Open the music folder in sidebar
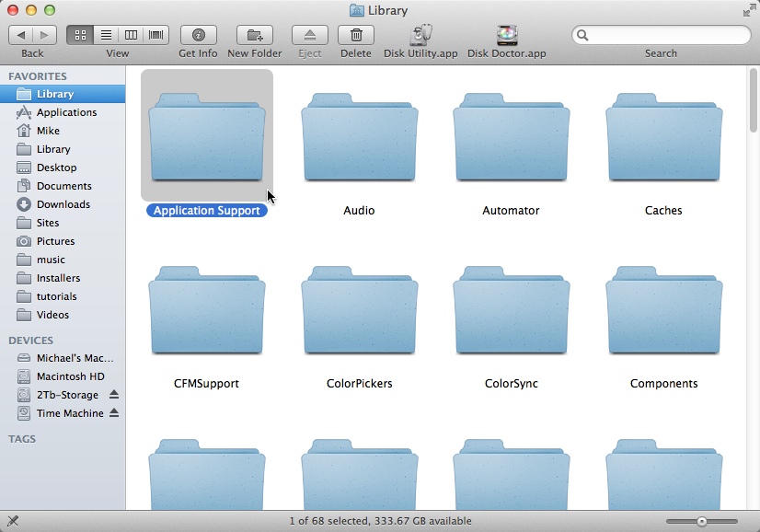The width and height of the screenshot is (760, 532). tap(63, 260)
